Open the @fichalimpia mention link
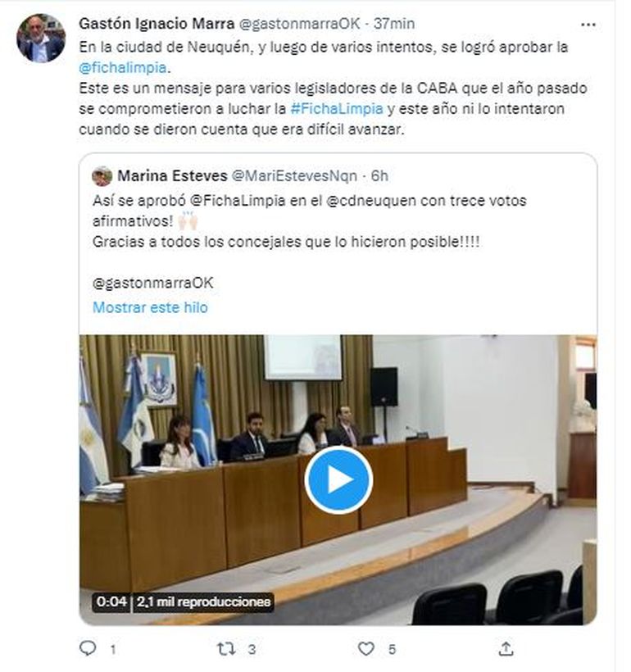 tap(123, 68)
